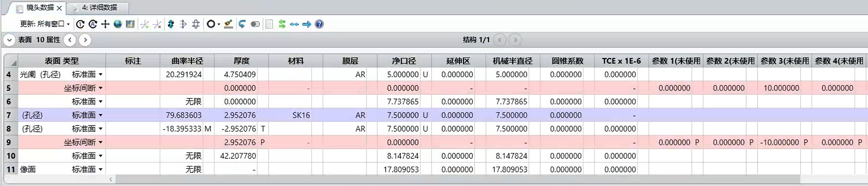
Task: Click next configuration arrow near 结构 1/1
Action: [515, 40]
